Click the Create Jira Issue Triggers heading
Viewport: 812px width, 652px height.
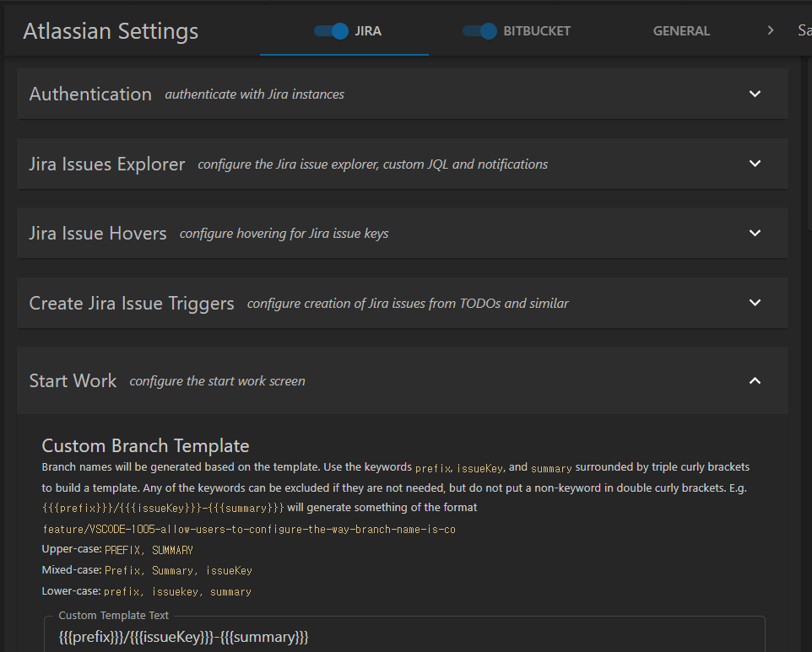tap(132, 304)
